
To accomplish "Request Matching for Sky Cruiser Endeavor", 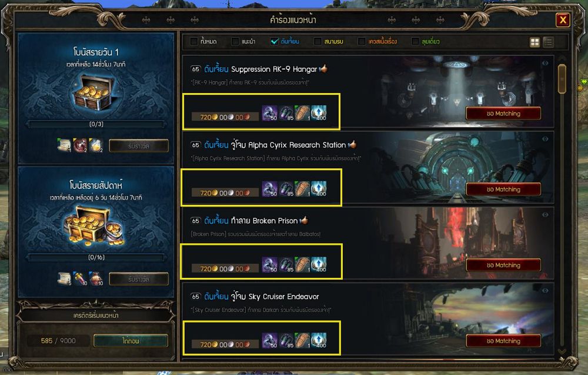I will click(503, 341).
